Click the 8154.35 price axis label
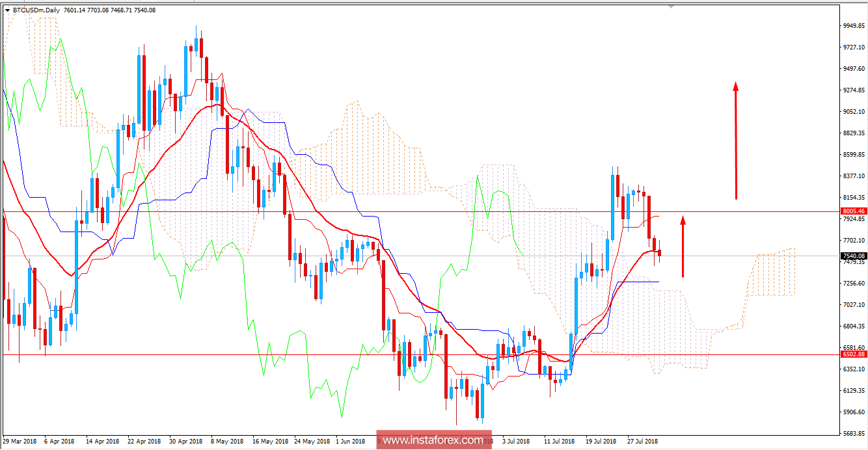 (853, 198)
